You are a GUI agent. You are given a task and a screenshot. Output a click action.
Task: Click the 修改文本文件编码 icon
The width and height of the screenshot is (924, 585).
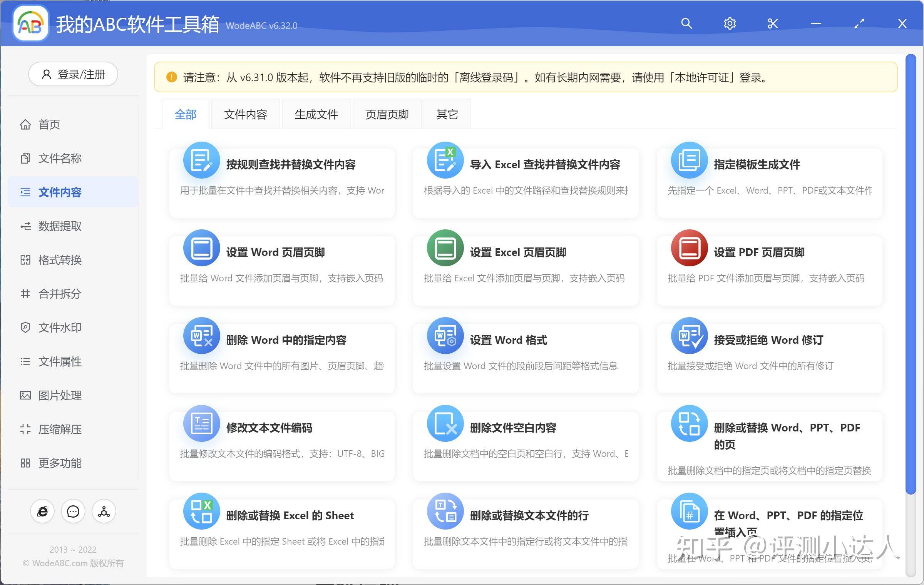click(x=202, y=423)
